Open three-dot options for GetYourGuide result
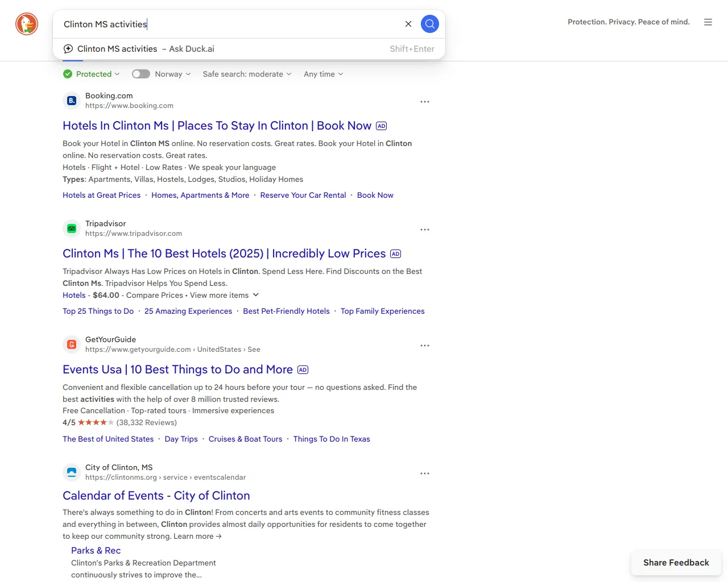Image resolution: width=728 pixels, height=582 pixels. [424, 346]
